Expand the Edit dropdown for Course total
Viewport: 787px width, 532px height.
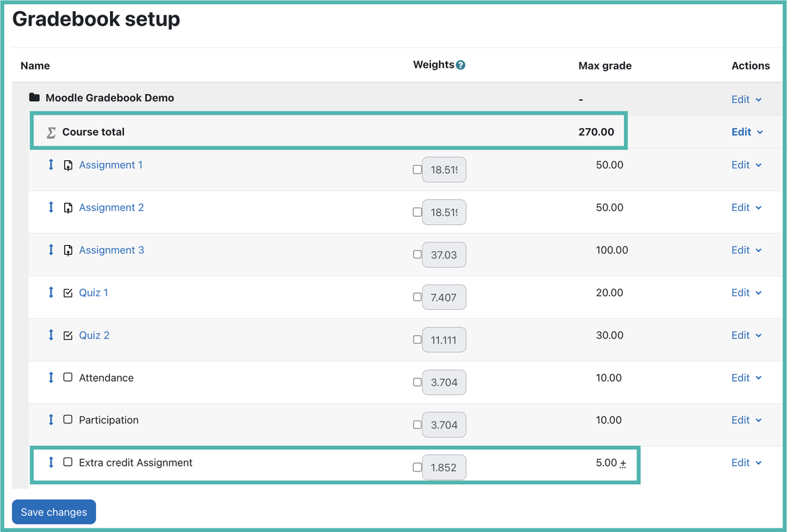coord(746,131)
